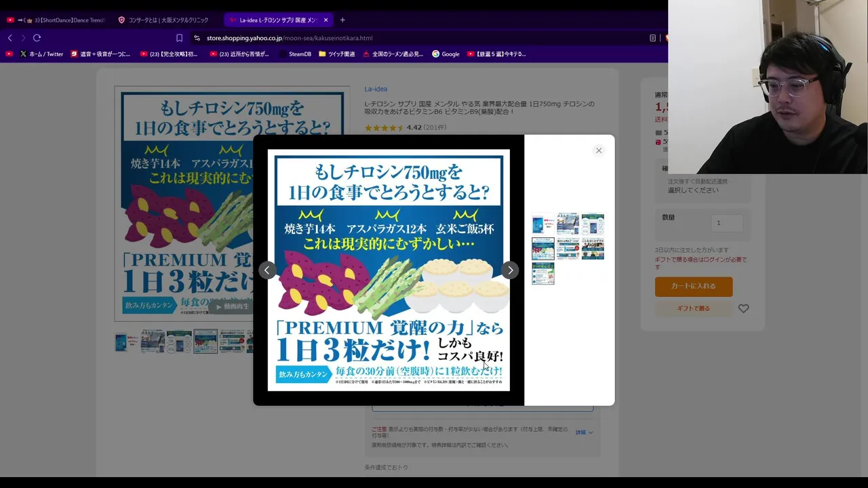The width and height of the screenshot is (868, 488).
Task: Click the カートに入れる add-to-cart button
Action: [x=694, y=286]
